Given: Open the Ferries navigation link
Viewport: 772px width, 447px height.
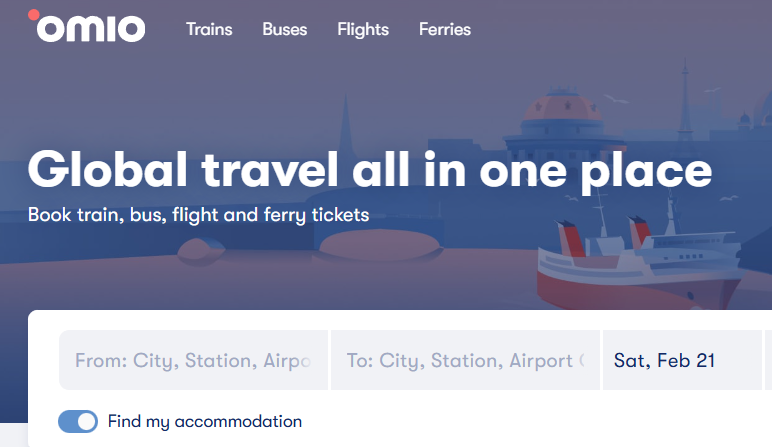Looking at the screenshot, I should (445, 30).
